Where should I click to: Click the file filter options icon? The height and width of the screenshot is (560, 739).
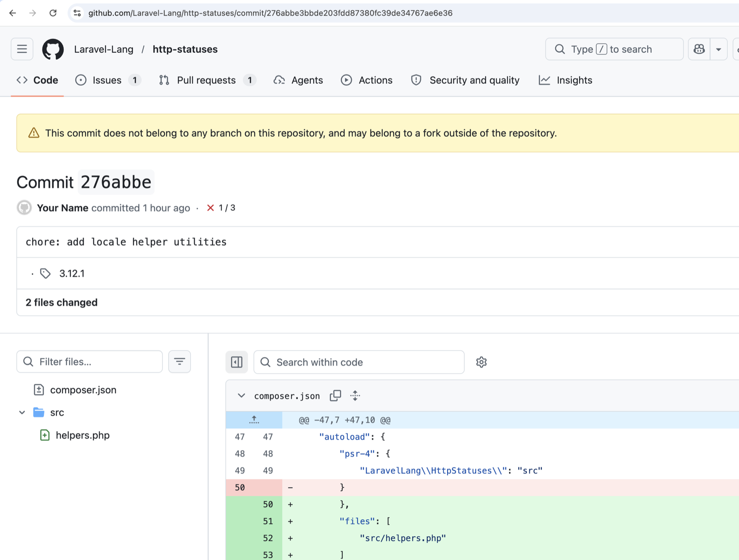click(x=180, y=361)
